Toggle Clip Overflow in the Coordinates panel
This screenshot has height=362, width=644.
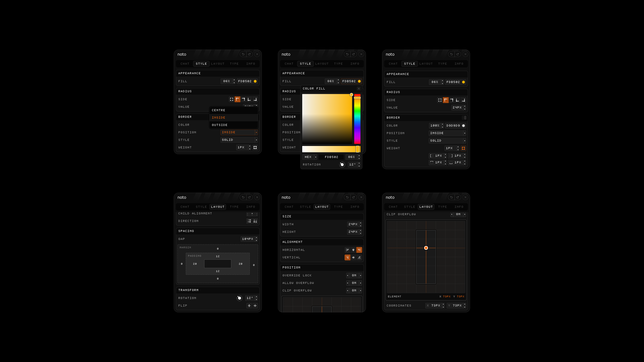coord(458,214)
